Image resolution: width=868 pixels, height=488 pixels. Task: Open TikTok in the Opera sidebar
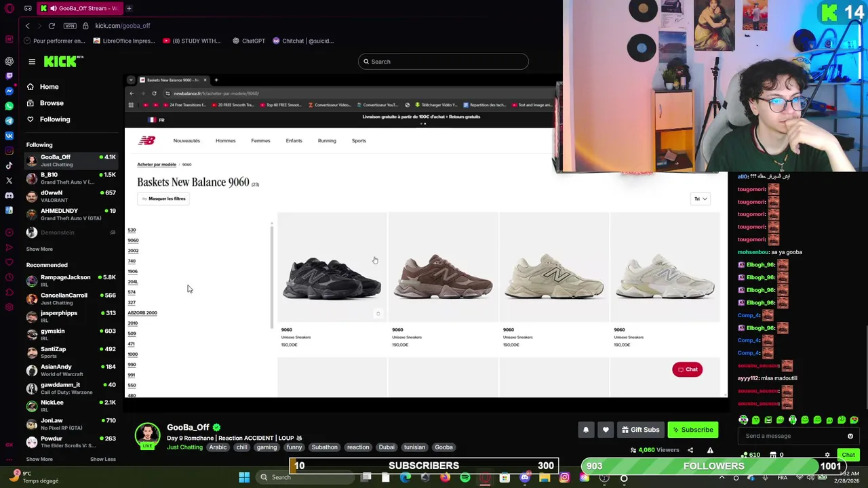coord(9,165)
